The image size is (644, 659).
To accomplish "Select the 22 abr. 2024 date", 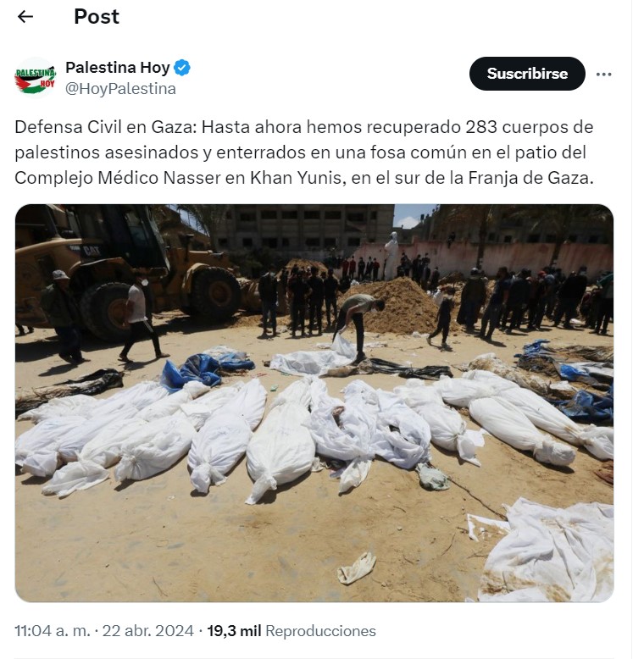I will 148,631.
